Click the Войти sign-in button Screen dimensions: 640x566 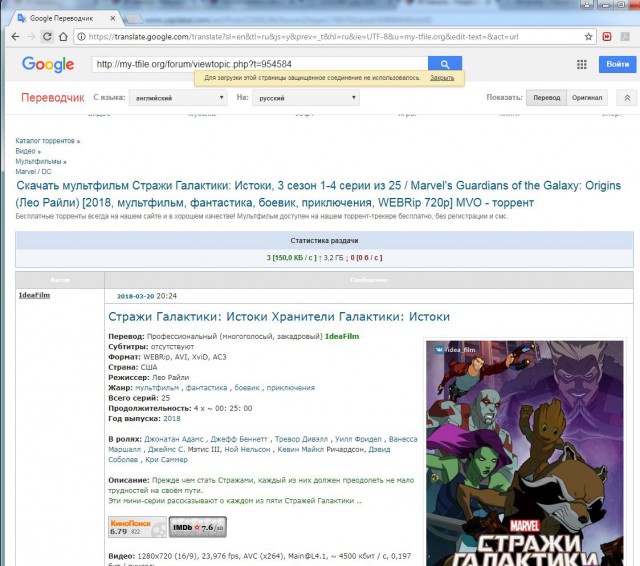[x=617, y=64]
